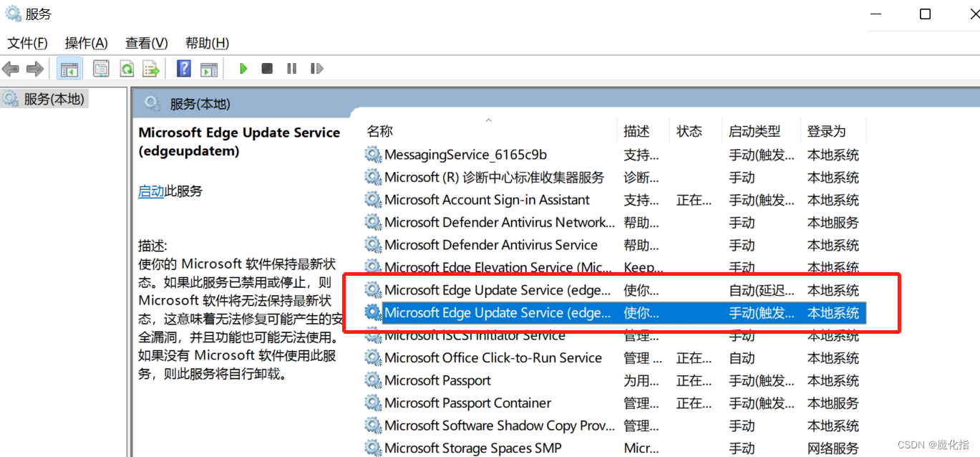Screen dimensions: 980x457
Task: Click the gear icon in 服务(本地) panel header
Action: coord(152,104)
